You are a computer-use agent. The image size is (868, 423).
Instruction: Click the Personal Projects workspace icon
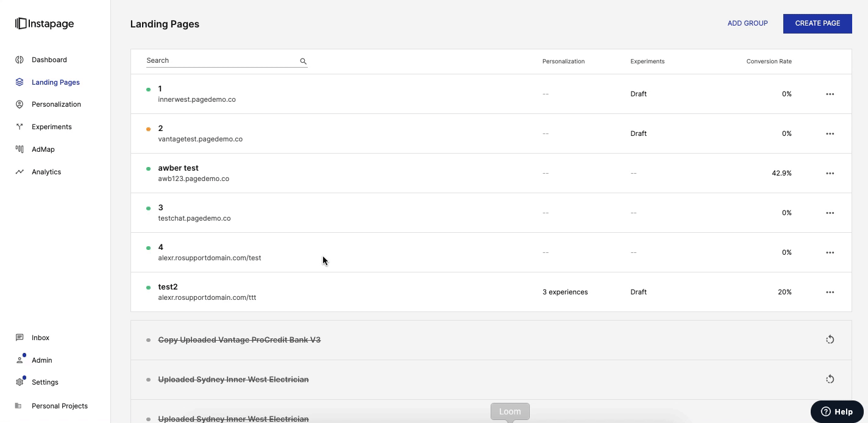[x=18, y=406]
